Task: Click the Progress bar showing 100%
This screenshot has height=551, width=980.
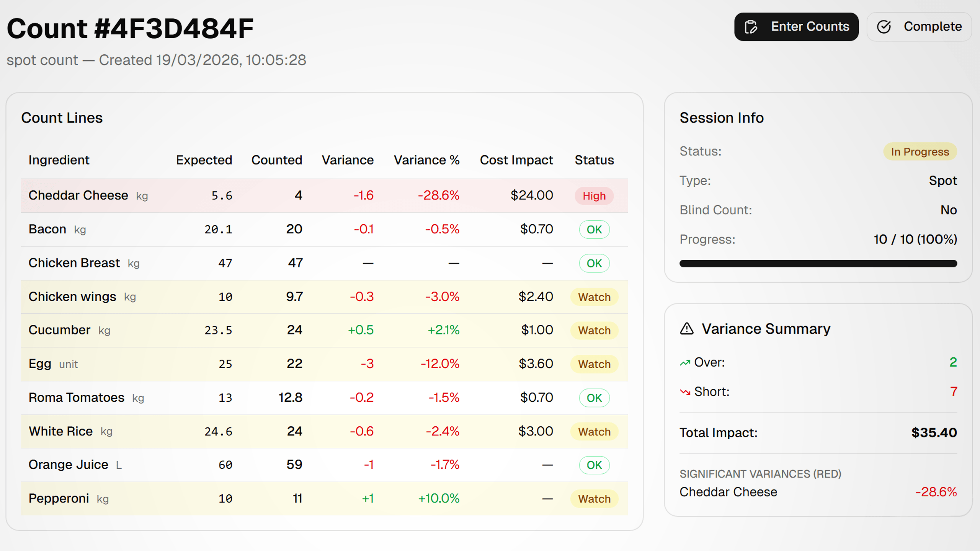Action: [x=818, y=263]
